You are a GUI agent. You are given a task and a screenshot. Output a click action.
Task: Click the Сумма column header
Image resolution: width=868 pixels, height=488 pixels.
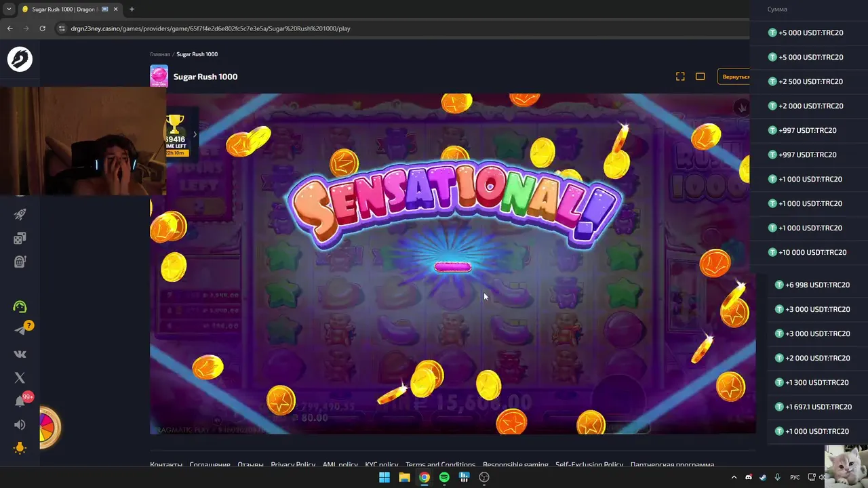(777, 9)
